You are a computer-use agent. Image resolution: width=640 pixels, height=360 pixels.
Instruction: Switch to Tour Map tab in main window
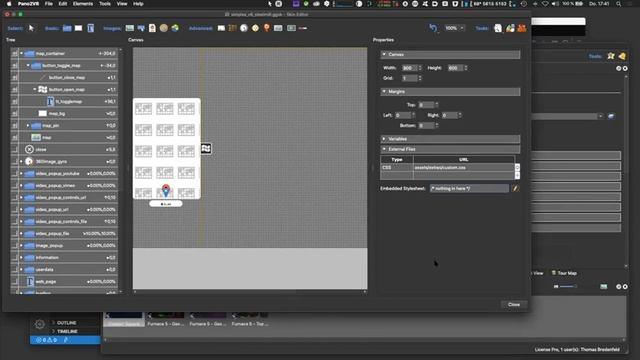[x=564, y=273]
